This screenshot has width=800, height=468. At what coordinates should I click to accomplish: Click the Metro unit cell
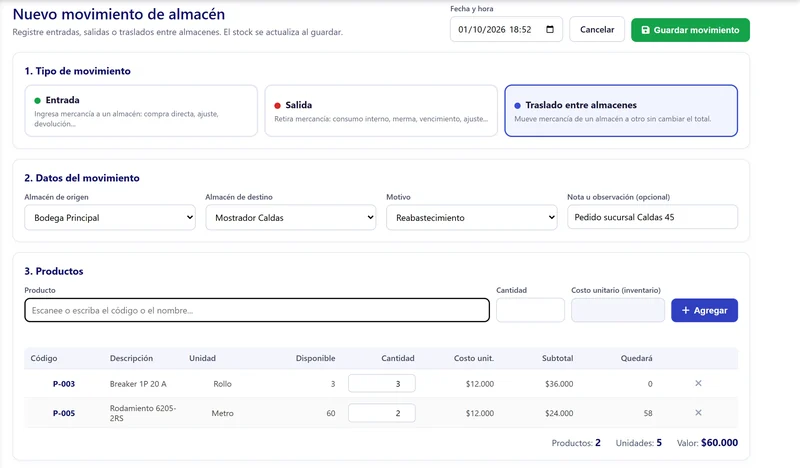(222, 413)
